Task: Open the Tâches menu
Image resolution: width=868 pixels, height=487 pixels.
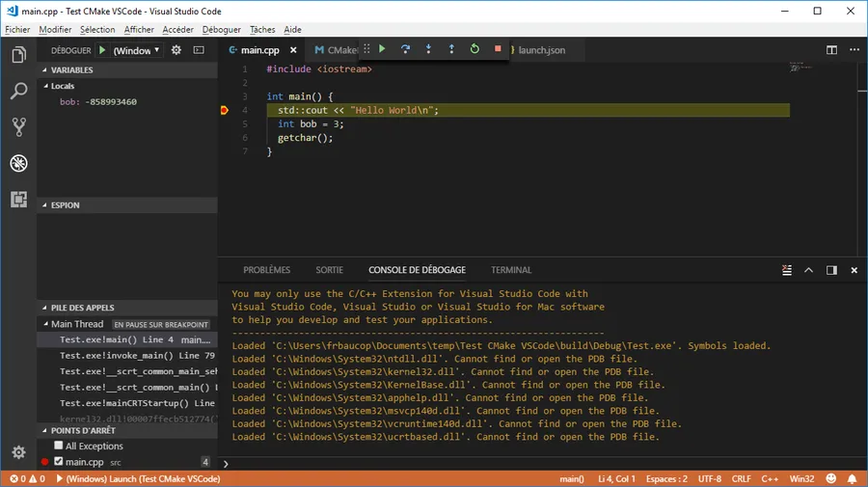Action: [262, 29]
